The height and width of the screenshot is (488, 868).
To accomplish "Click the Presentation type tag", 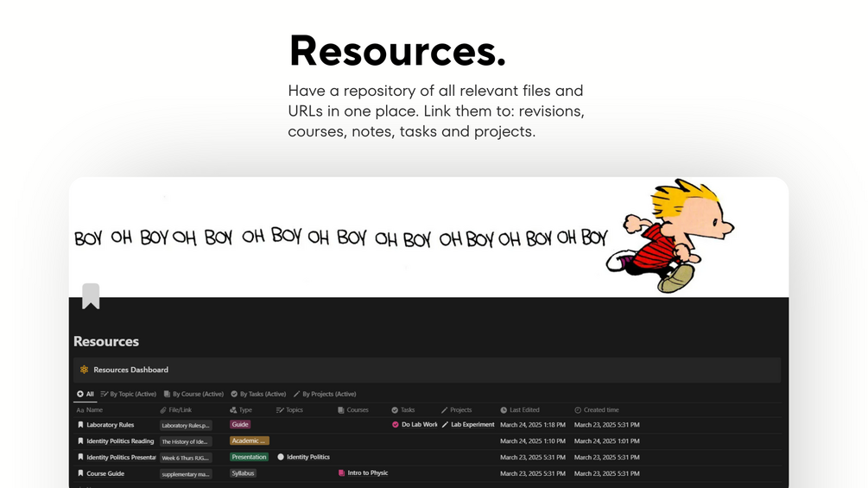I will tap(249, 457).
